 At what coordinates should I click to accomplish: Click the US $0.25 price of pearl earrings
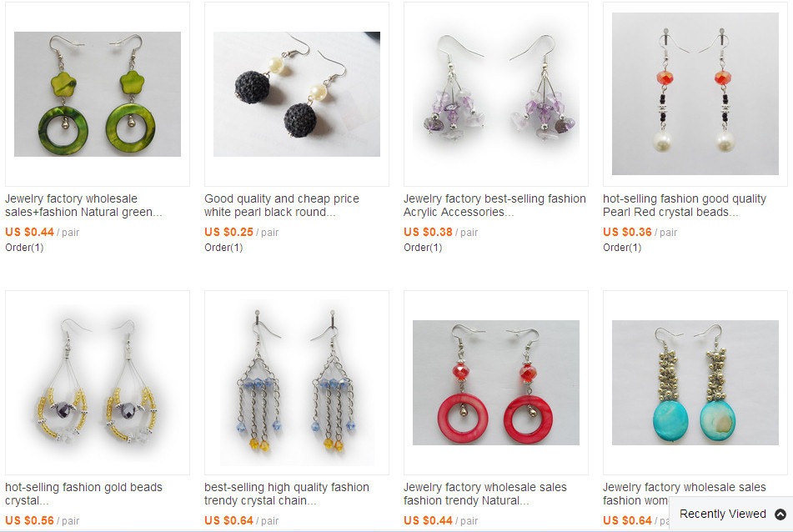(228, 232)
